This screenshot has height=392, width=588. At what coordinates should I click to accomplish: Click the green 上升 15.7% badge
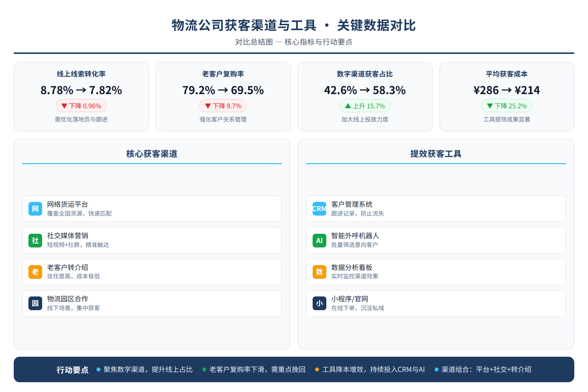pos(365,106)
